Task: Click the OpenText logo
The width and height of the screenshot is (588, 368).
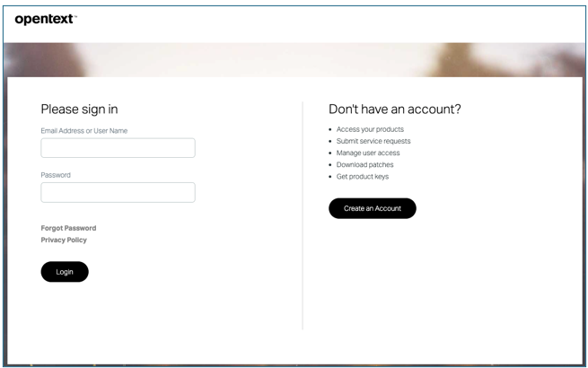Action: coord(45,20)
